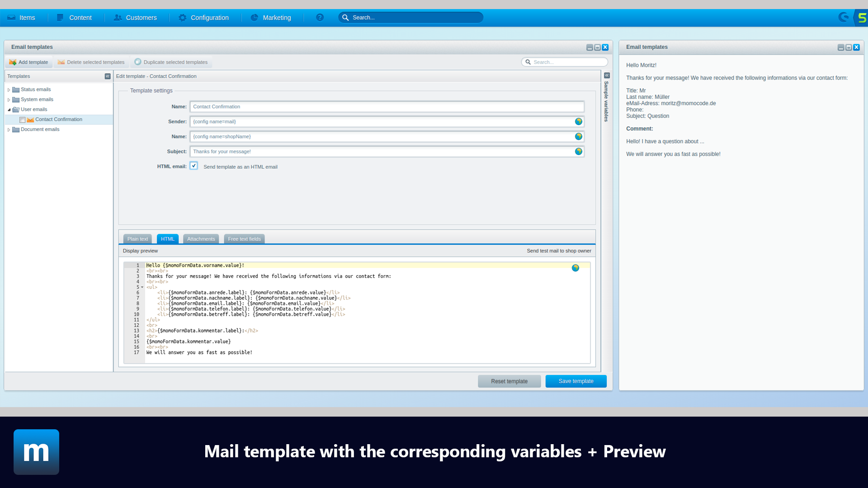
Task: Click Display preview link
Action: pyautogui.click(x=140, y=251)
